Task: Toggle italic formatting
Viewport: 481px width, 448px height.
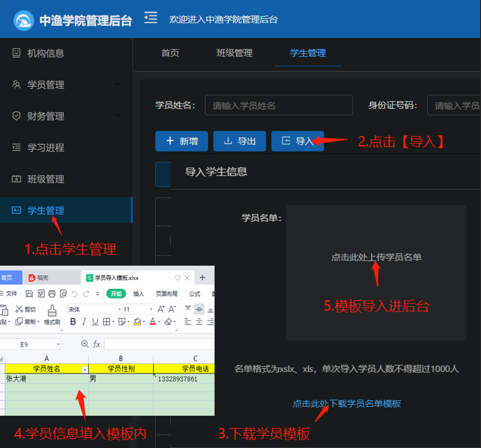Action: [x=84, y=321]
